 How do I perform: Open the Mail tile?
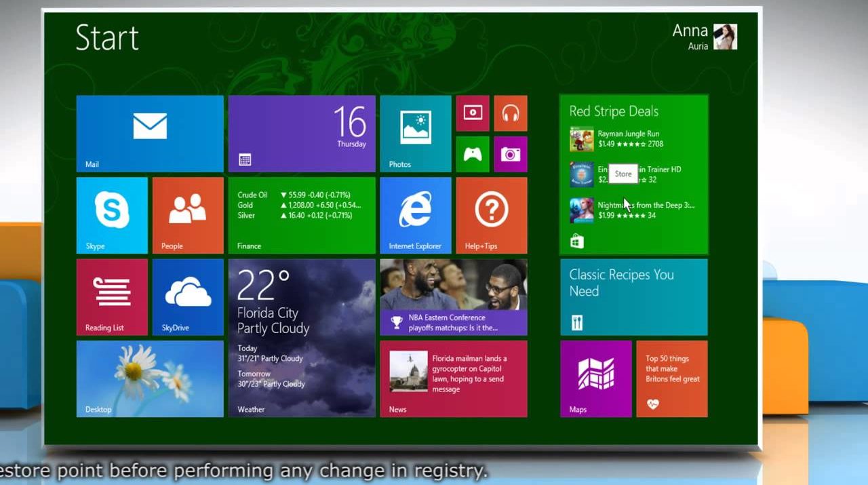pos(150,134)
